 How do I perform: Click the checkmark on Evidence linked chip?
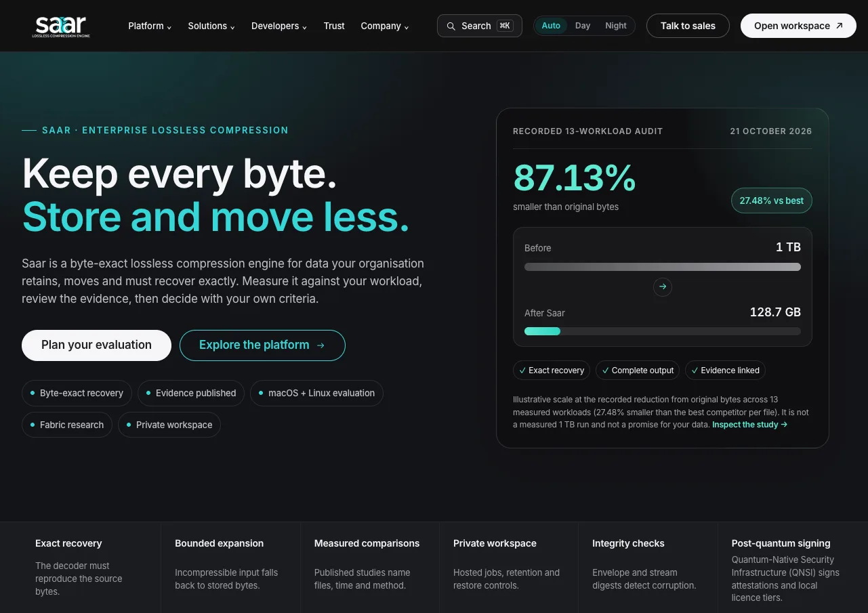point(695,371)
